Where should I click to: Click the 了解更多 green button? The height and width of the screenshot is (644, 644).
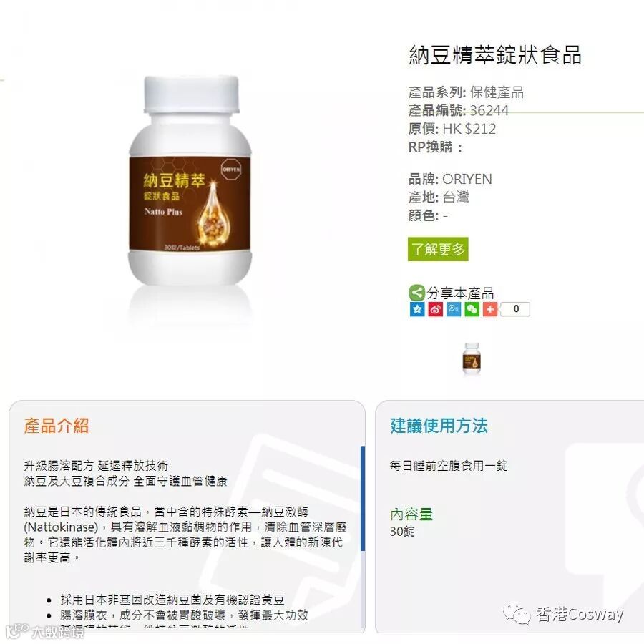pos(438,249)
